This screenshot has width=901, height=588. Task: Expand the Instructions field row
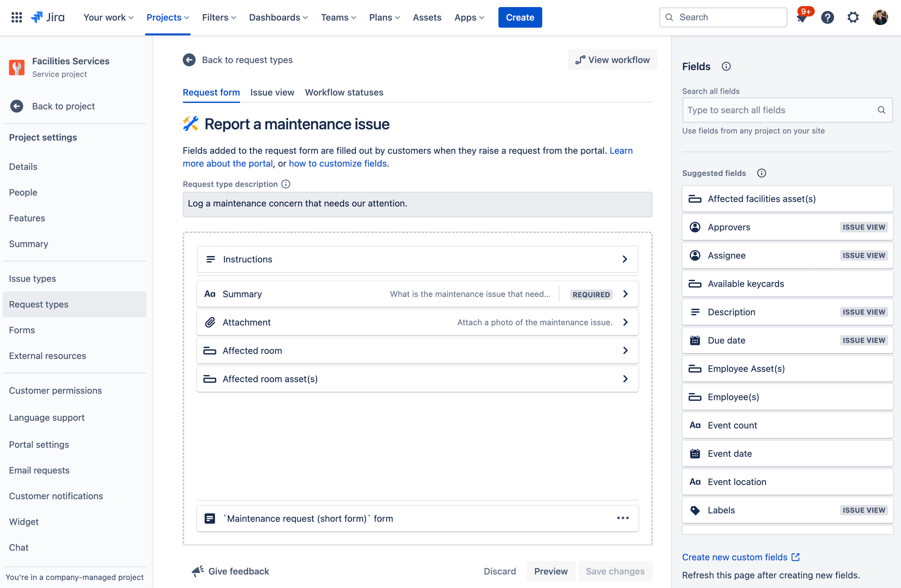[x=625, y=258]
